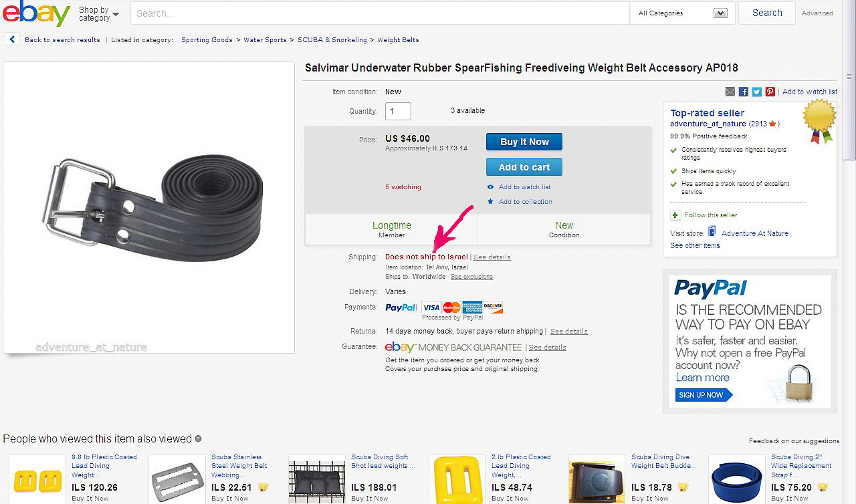Click the Quantity input field
Viewport: 856px width, 504px height.
398,112
